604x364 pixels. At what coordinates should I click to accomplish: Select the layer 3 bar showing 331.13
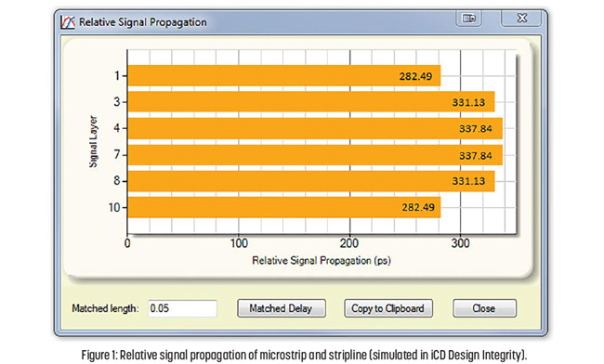coord(311,102)
